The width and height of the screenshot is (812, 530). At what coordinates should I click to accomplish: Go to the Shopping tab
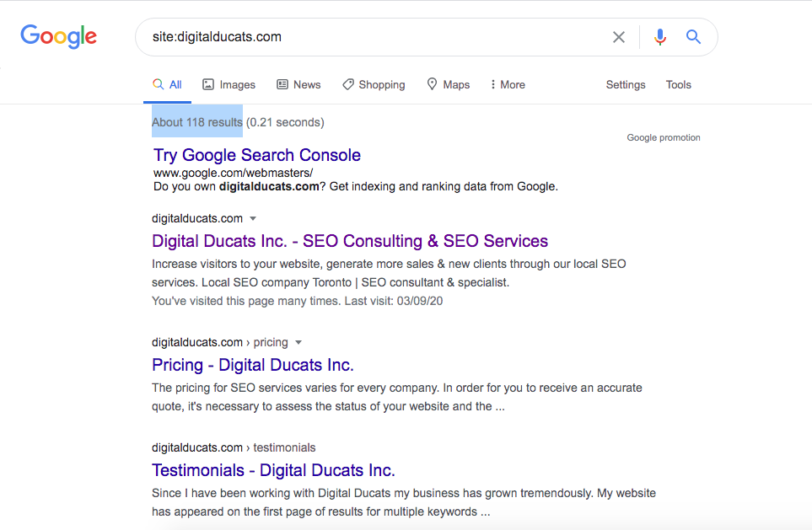[x=374, y=84]
